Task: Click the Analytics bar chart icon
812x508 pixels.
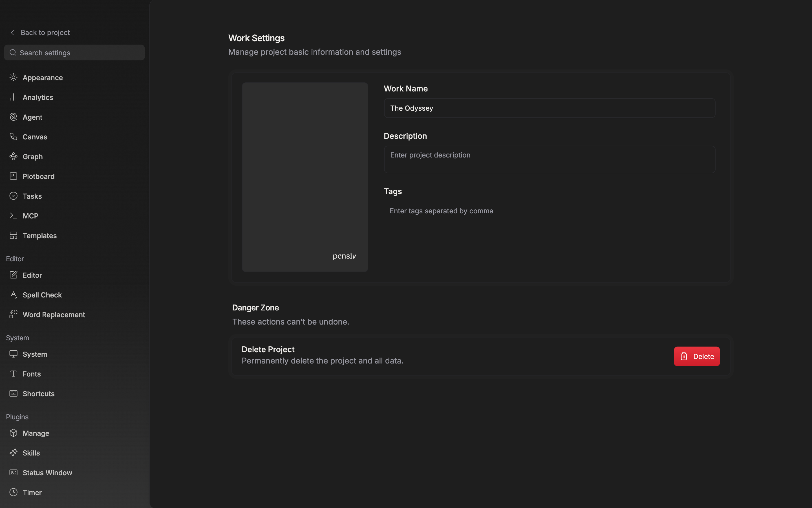Action: click(x=14, y=97)
